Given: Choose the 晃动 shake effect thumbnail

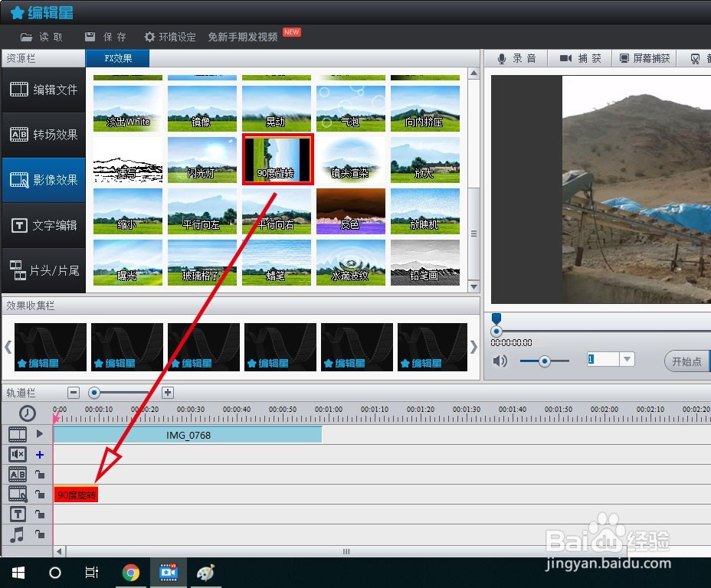Looking at the screenshot, I should [277, 109].
